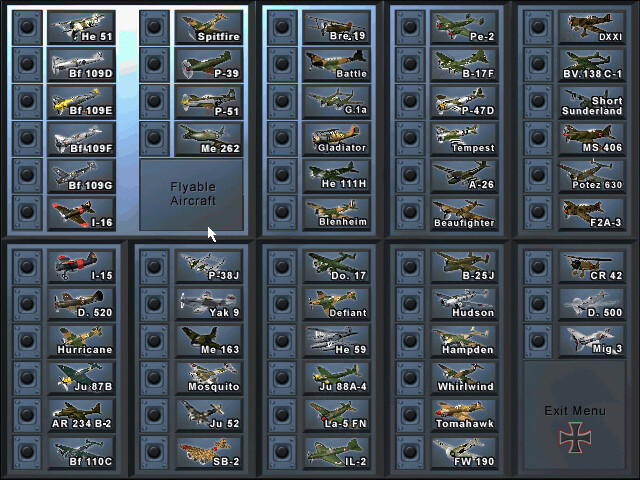640x480 pixels.
Task: Toggle the round button beside Hudson
Action: 410,304
